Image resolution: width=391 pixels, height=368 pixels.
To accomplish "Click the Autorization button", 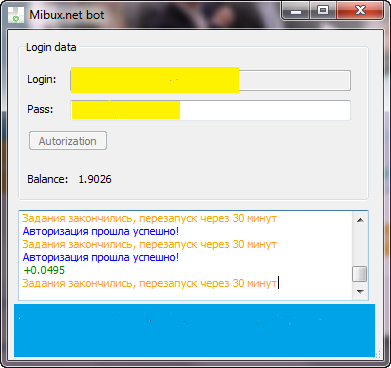I will point(68,141).
